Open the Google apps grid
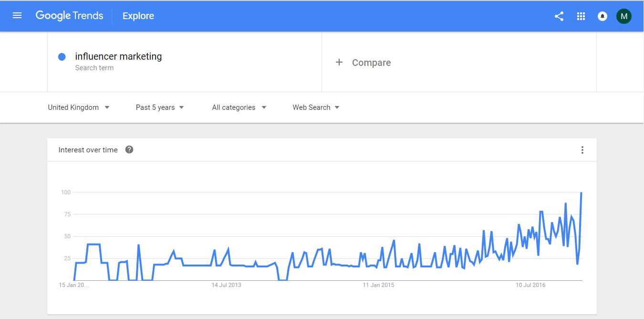Image resolution: width=644 pixels, height=319 pixels. tap(581, 16)
